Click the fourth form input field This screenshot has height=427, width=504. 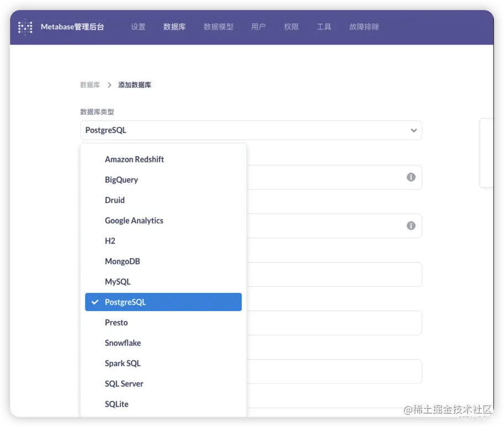click(x=335, y=323)
